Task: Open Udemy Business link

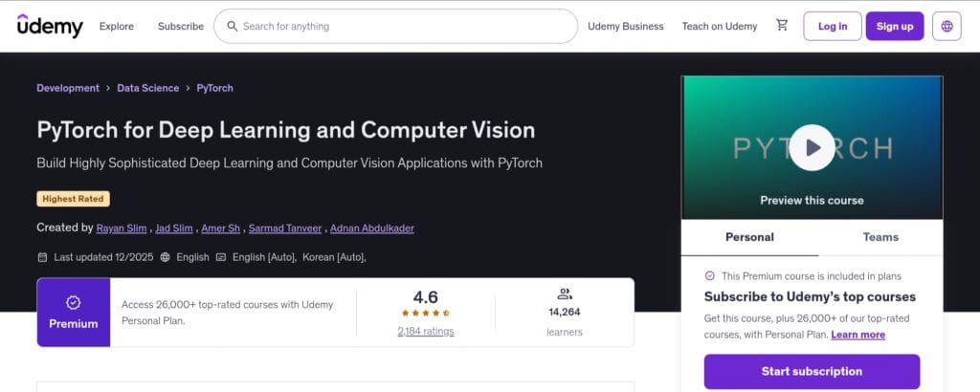Action: [x=626, y=26]
